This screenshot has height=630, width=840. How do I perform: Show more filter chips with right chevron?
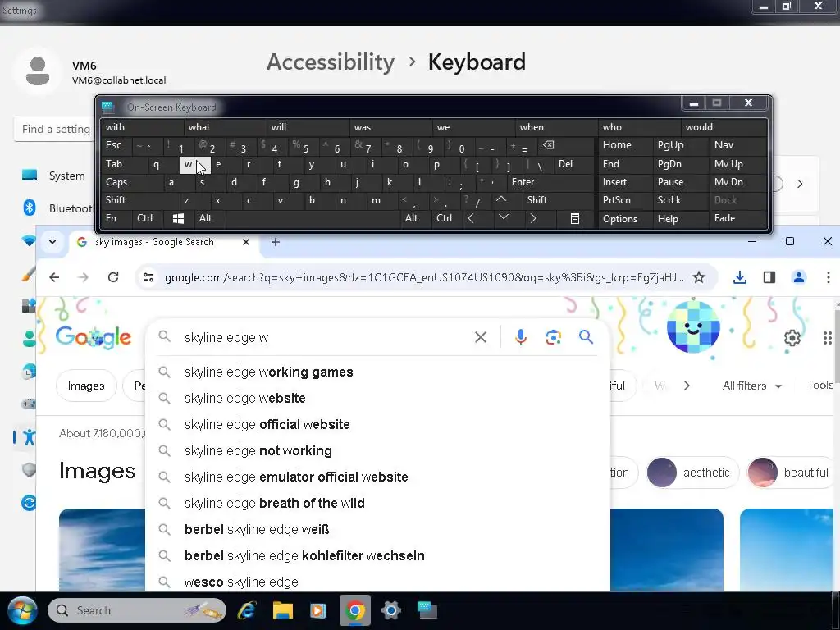(687, 386)
